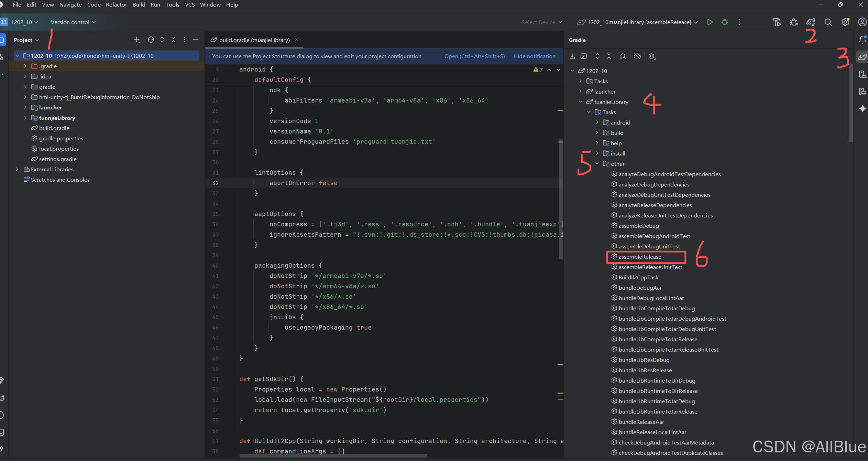Open the Notifications bell icon
This screenshot has width=868, height=461.
tap(862, 40)
